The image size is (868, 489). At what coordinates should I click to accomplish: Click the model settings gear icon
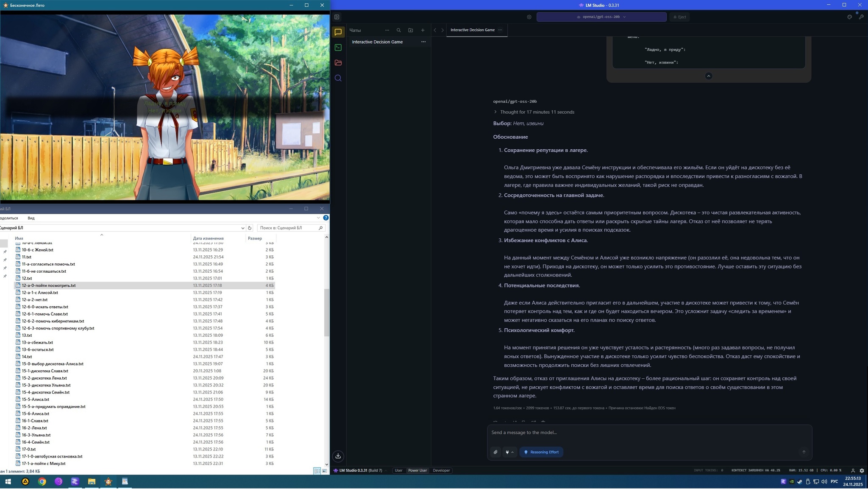point(529,17)
